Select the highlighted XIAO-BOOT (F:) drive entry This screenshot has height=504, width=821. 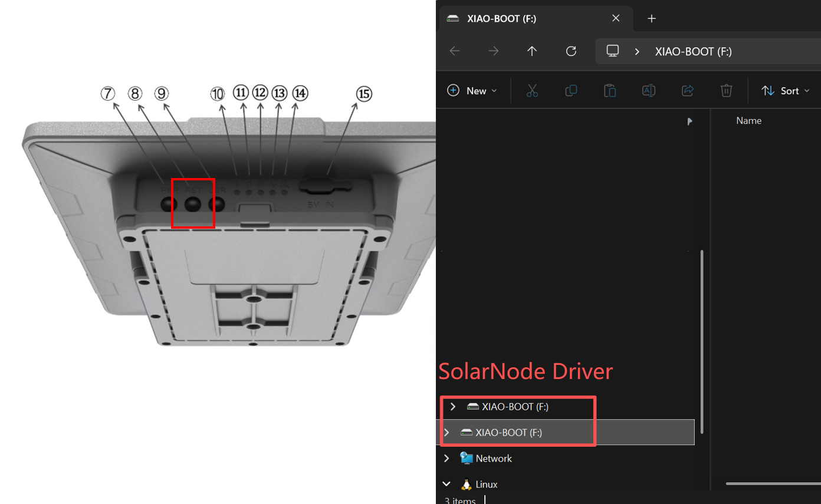click(508, 432)
